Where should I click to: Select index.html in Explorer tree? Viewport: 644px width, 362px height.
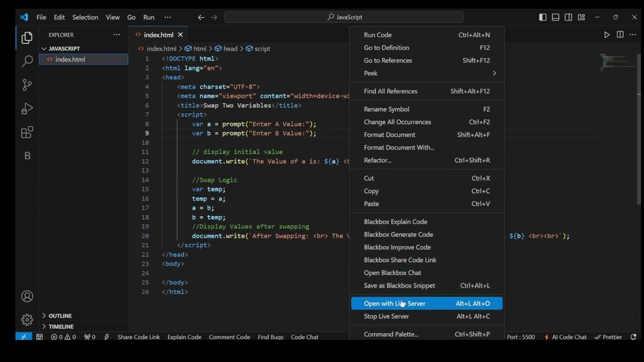(x=84, y=59)
